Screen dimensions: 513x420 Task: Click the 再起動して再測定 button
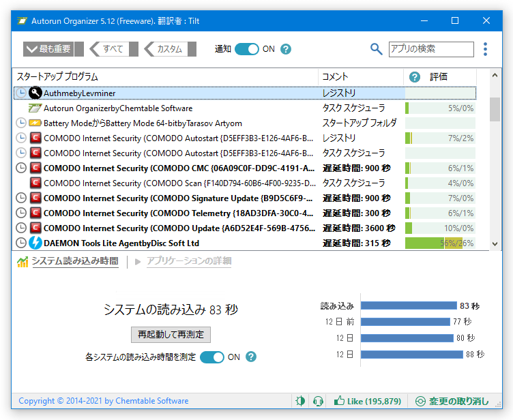coord(171,334)
